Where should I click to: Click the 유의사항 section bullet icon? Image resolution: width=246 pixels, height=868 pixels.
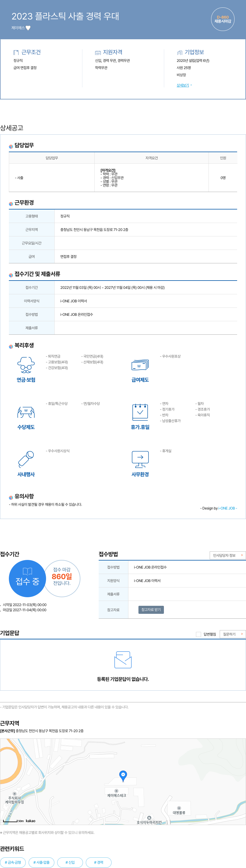coord(11,497)
